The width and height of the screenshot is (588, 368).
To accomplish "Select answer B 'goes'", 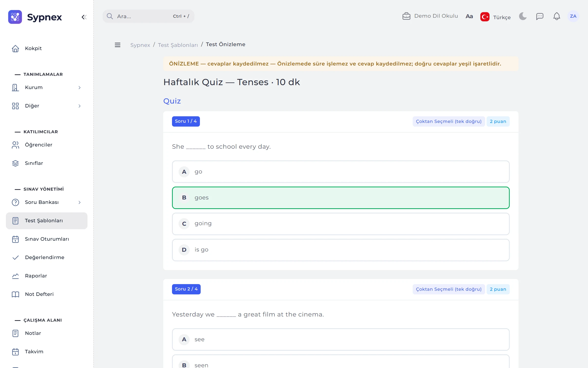I will pos(341,198).
